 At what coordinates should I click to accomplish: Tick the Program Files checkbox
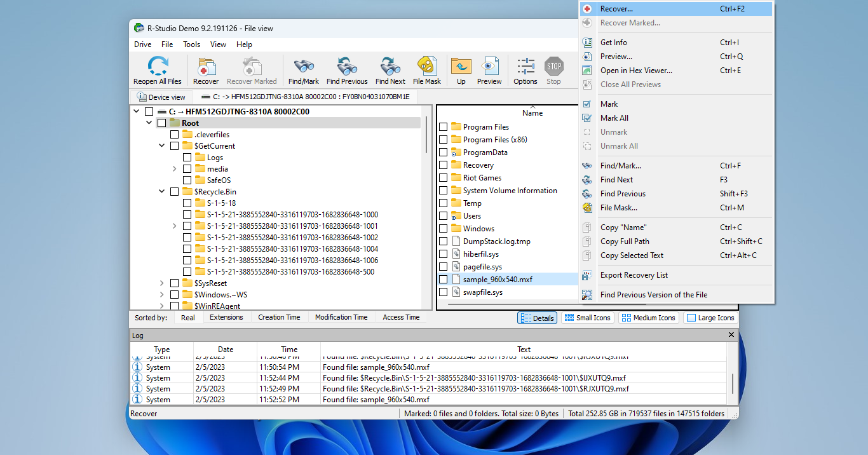(443, 127)
